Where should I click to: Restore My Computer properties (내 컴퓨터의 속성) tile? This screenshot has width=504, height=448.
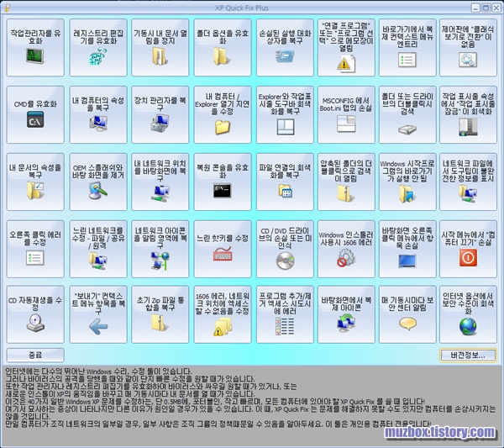pyautogui.click(x=98, y=114)
